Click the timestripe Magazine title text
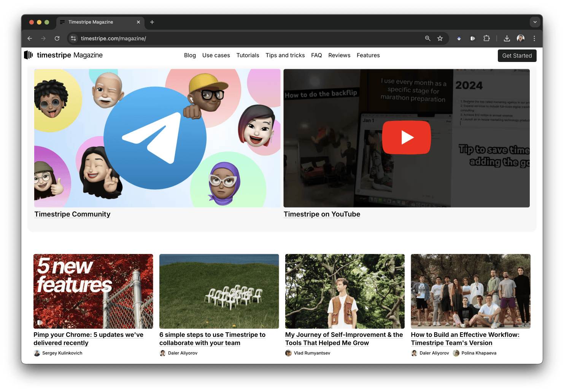564x392 pixels. pos(70,55)
